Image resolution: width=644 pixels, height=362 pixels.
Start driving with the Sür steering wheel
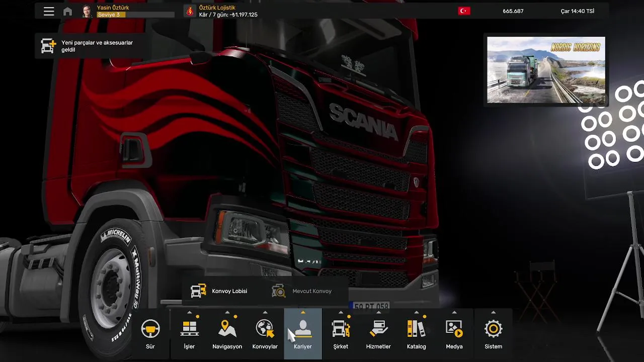tap(150, 329)
